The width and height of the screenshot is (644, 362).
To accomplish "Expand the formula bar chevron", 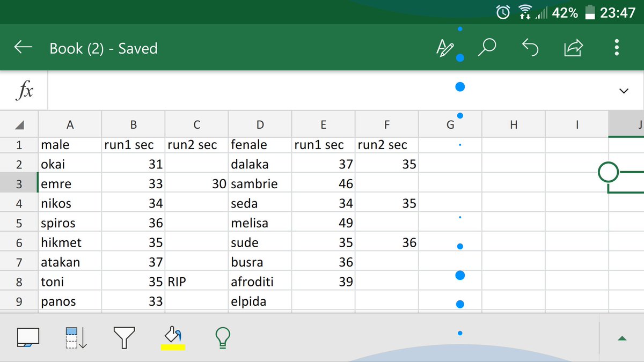I will click(x=624, y=91).
